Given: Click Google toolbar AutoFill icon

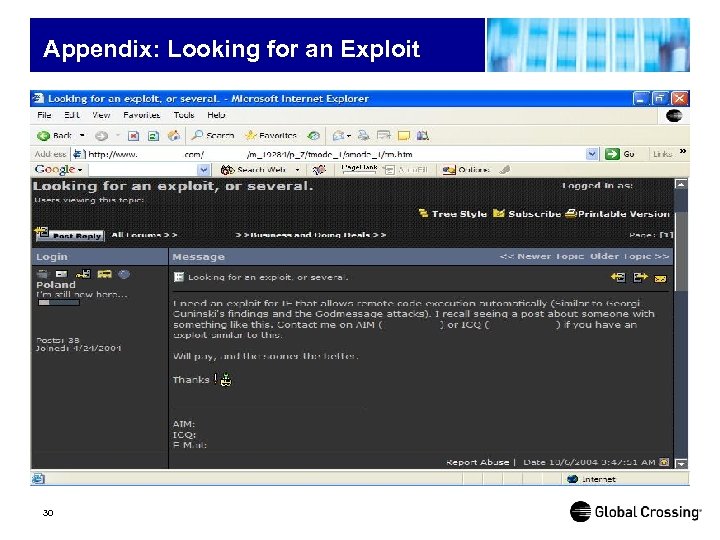Looking at the screenshot, I should point(388,170).
